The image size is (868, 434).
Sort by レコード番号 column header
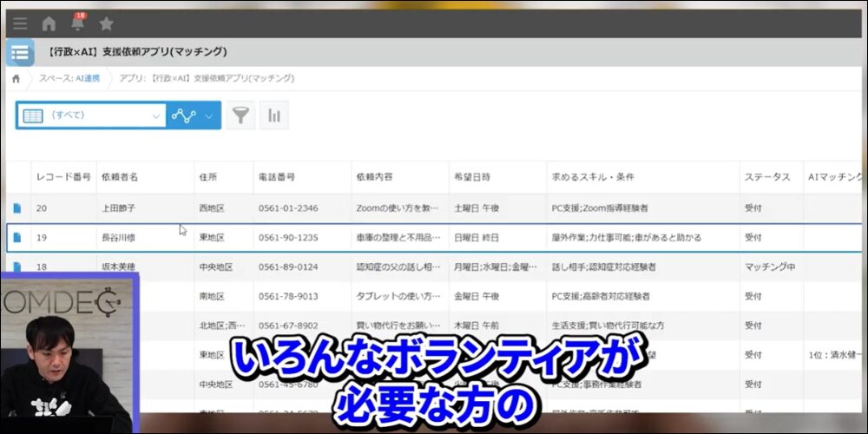62,177
